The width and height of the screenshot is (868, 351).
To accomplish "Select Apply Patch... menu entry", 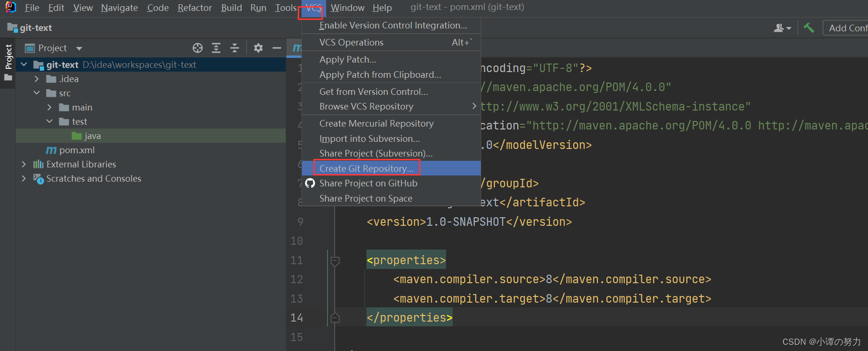I will pyautogui.click(x=392, y=59).
